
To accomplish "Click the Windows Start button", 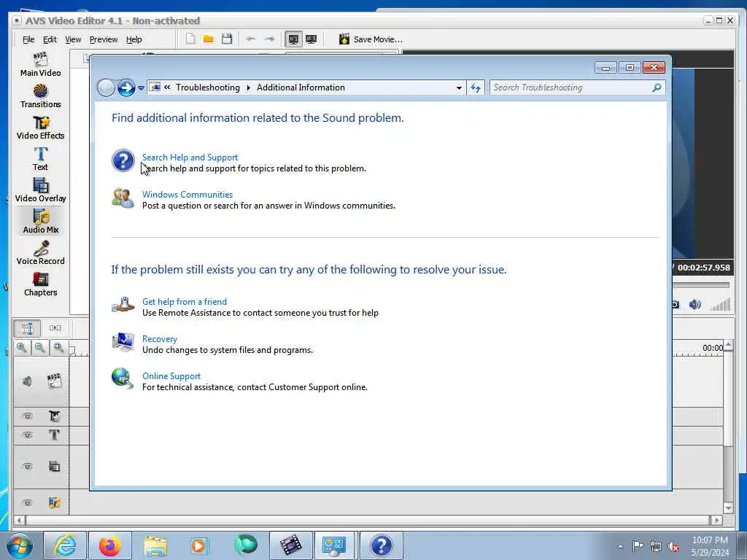I will coord(20,545).
